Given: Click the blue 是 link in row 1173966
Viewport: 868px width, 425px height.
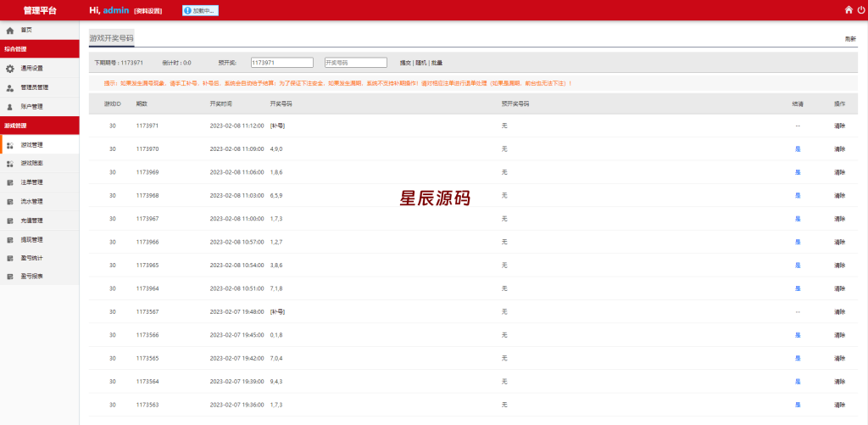Looking at the screenshot, I should [798, 242].
